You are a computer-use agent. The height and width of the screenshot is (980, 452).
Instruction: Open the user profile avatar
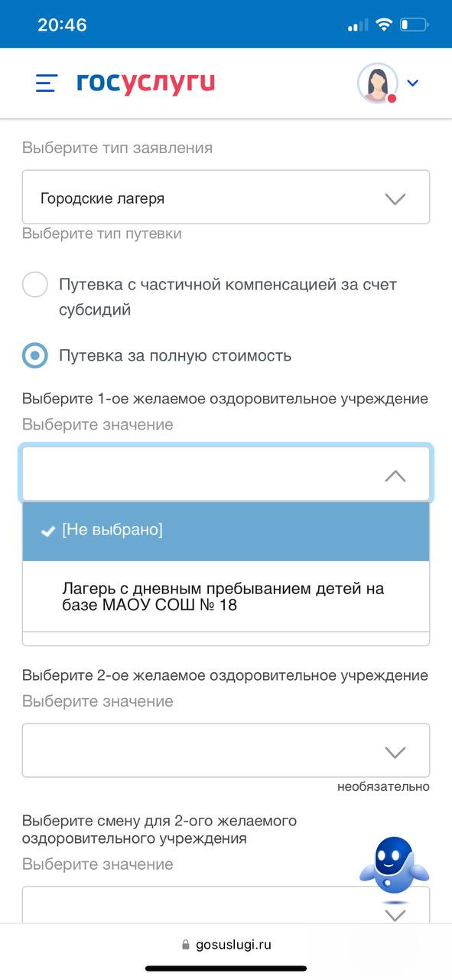coord(378,83)
